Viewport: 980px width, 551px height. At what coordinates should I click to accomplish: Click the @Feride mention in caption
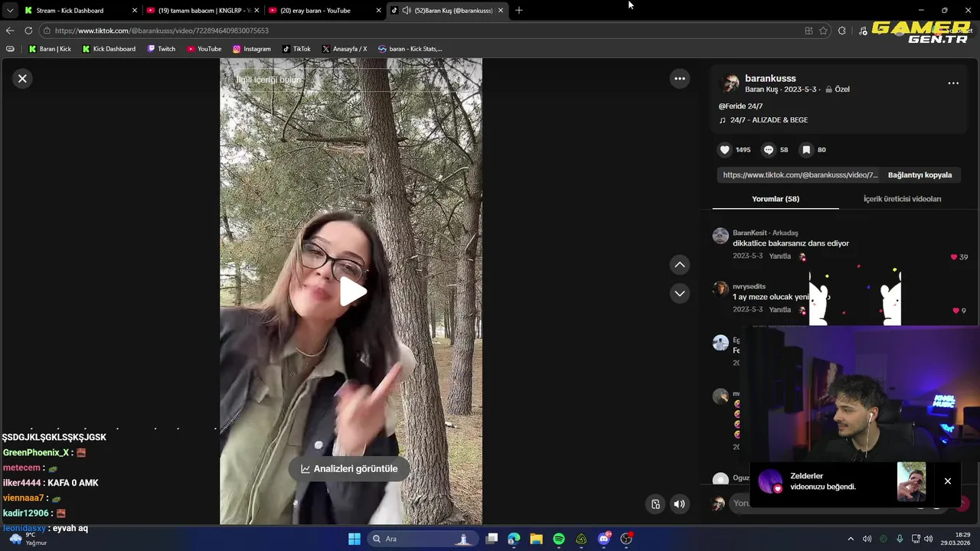coord(732,106)
